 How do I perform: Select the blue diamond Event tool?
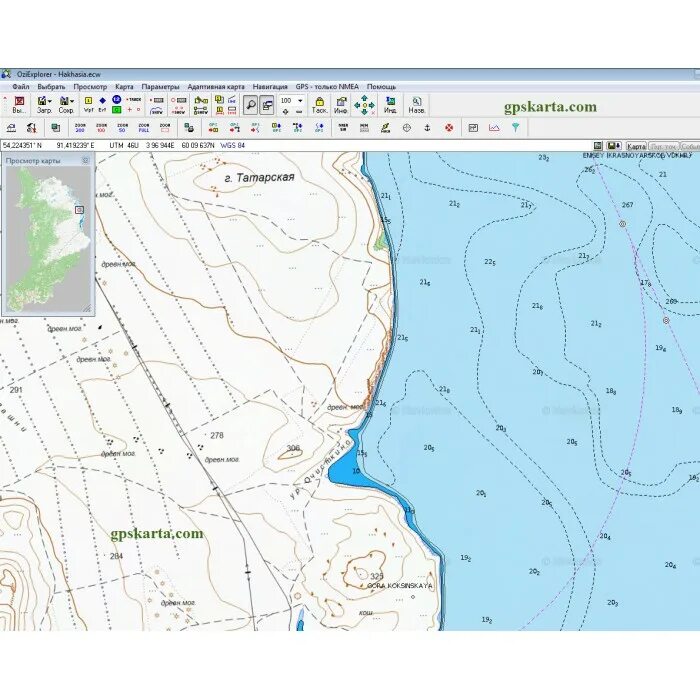click(102, 100)
